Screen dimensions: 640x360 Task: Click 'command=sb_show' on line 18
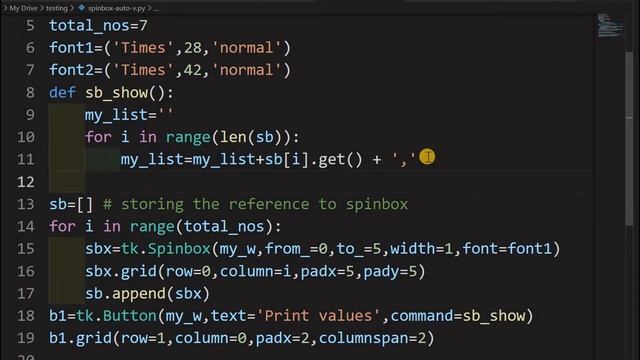[458, 316]
